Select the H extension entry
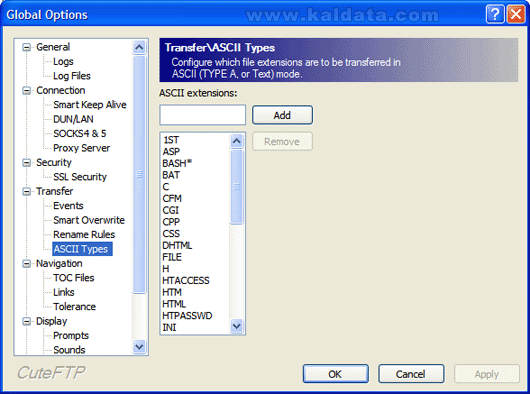Viewport: 530px width, 394px height. (166, 269)
